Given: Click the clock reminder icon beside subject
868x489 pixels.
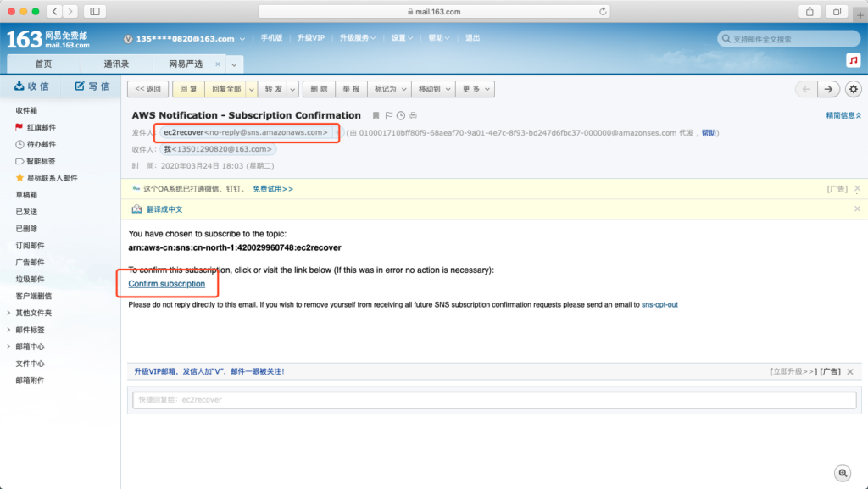Looking at the screenshot, I should pos(401,115).
